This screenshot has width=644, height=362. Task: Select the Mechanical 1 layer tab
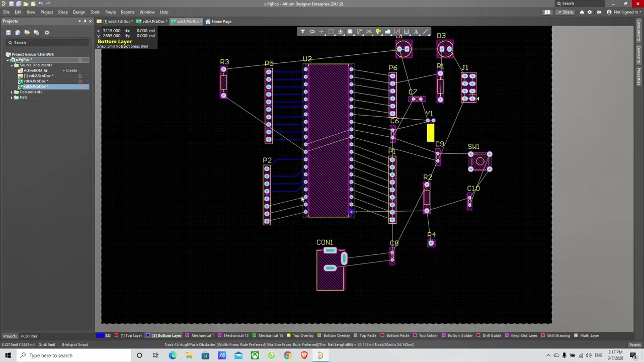200,335
